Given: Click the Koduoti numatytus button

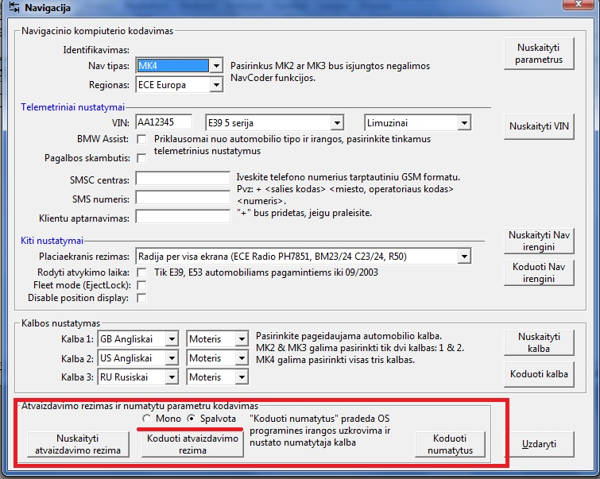Looking at the screenshot, I should (x=445, y=444).
